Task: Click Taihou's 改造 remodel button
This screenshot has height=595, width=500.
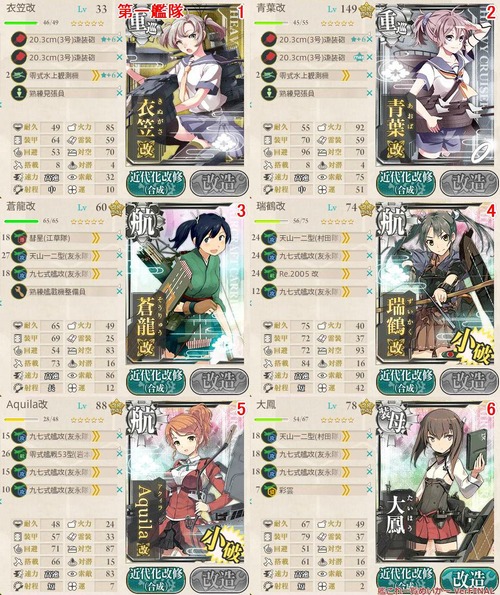Action: click(x=470, y=579)
